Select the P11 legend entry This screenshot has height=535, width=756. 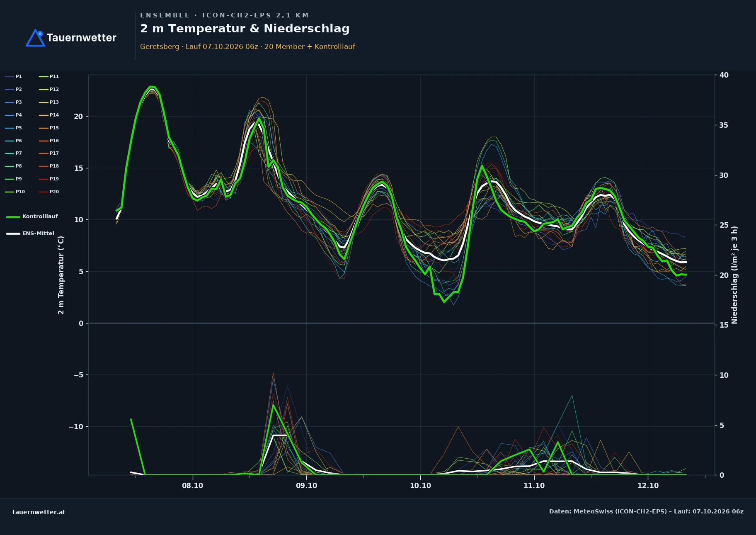point(49,76)
